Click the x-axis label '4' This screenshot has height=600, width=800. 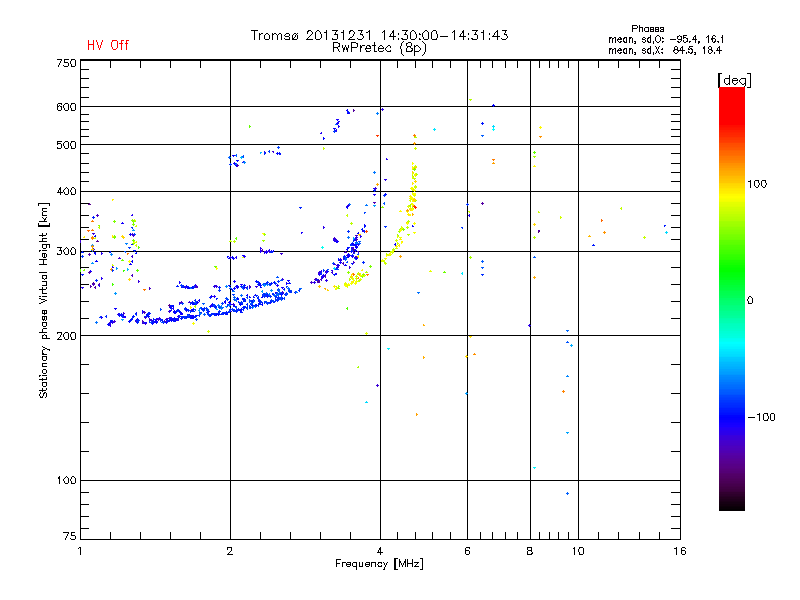click(380, 551)
